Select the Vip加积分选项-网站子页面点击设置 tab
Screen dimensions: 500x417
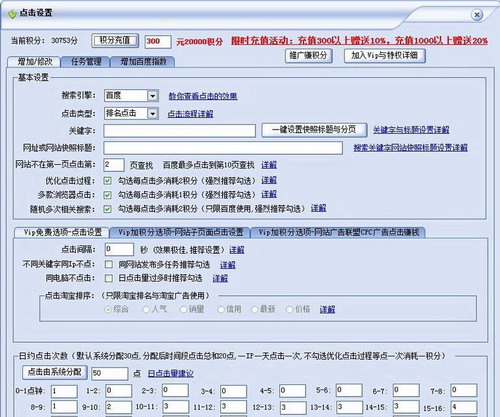[180, 232]
